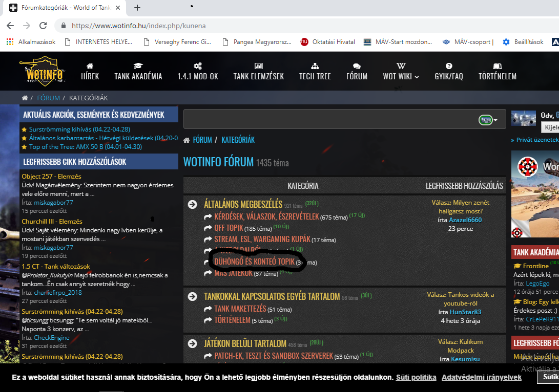
Task: Open Válasz: Kulikum Modpack post
Action: click(460, 346)
